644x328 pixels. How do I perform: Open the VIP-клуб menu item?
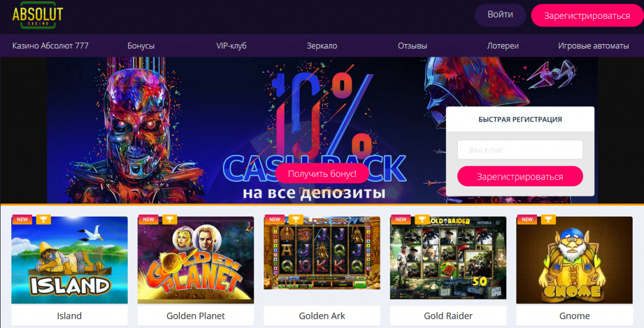(x=231, y=45)
